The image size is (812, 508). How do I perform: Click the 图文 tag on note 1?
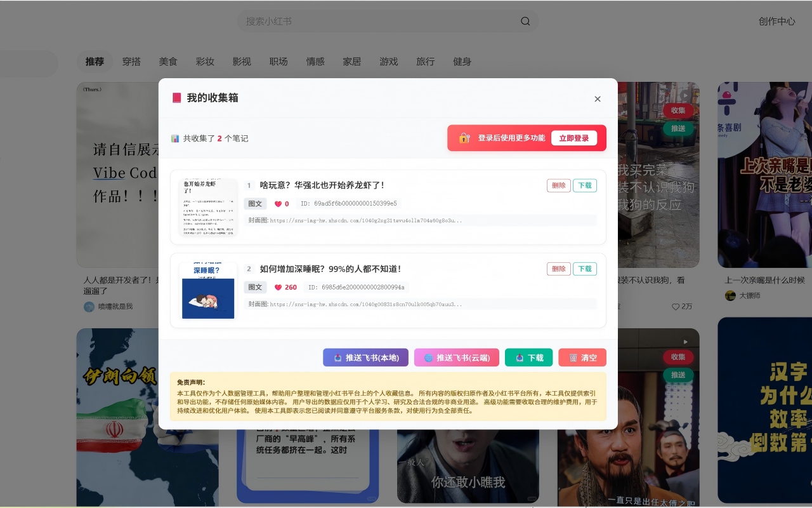tap(255, 204)
